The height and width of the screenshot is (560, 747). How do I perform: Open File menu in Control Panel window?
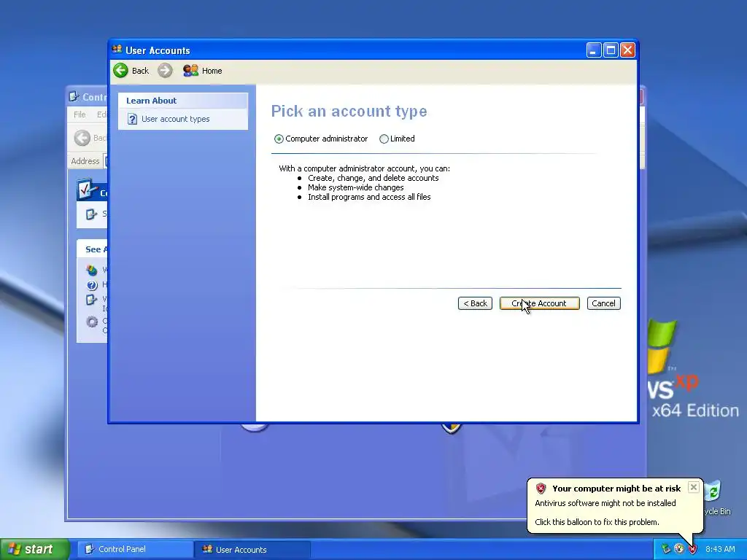80,114
